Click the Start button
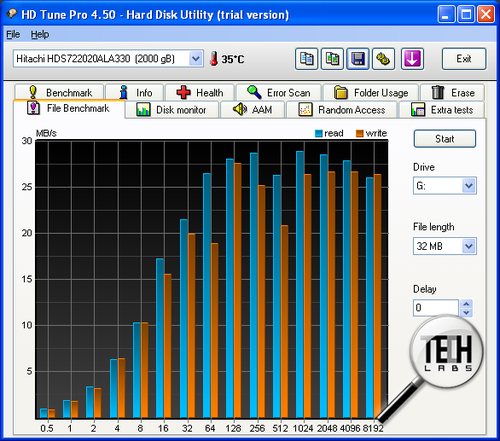 click(445, 139)
